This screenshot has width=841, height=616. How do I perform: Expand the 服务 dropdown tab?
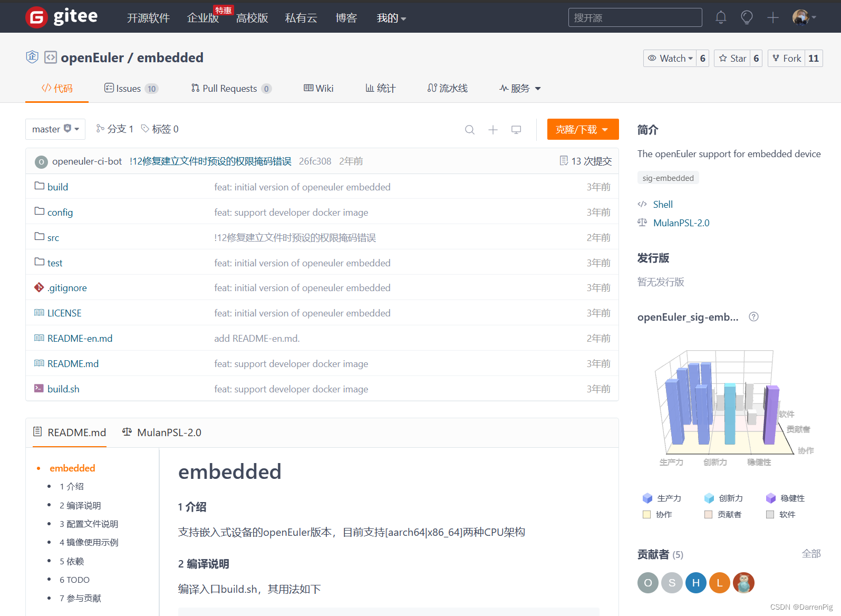coord(520,88)
